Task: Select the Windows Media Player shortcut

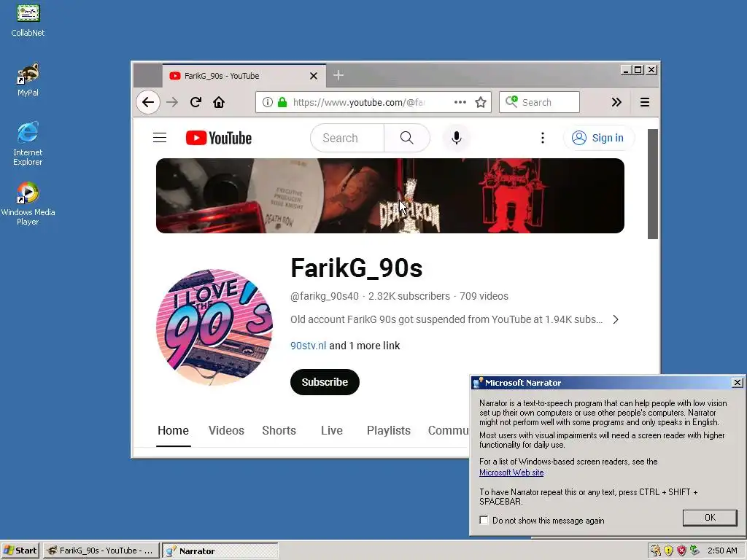Action: (x=28, y=203)
